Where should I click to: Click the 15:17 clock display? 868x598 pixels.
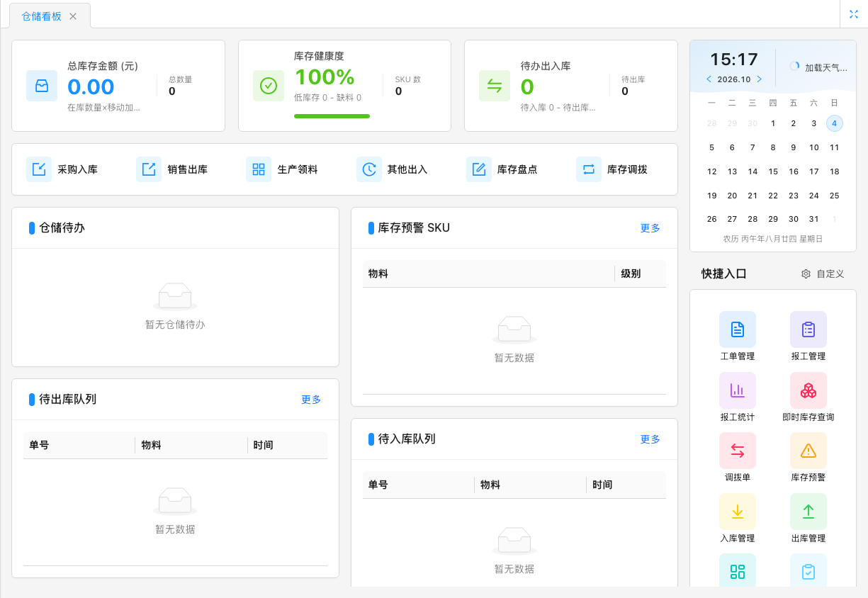734,60
